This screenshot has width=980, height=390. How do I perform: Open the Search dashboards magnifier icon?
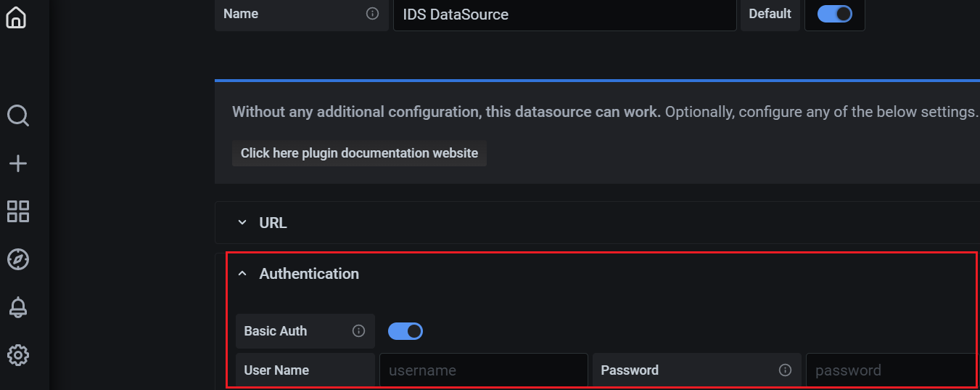[x=17, y=115]
